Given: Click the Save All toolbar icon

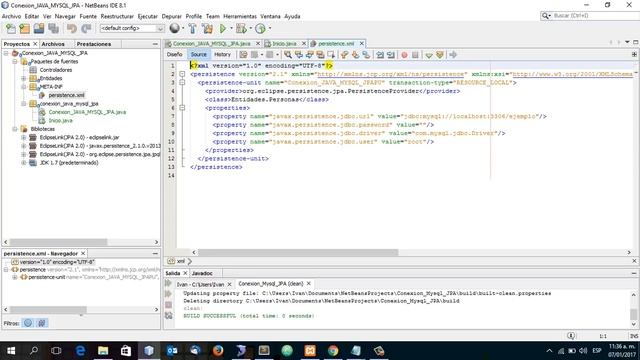Looking at the screenshot, I should click(x=53, y=29).
